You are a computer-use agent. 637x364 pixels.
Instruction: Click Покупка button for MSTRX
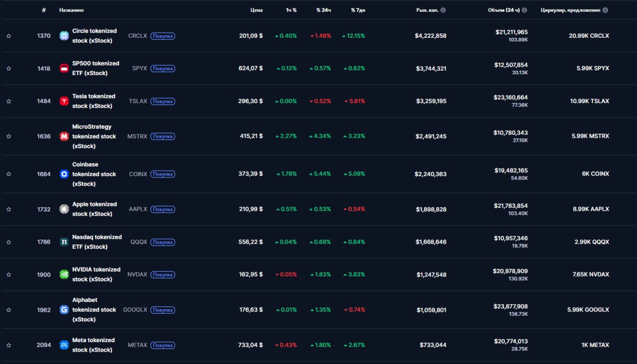163,136
